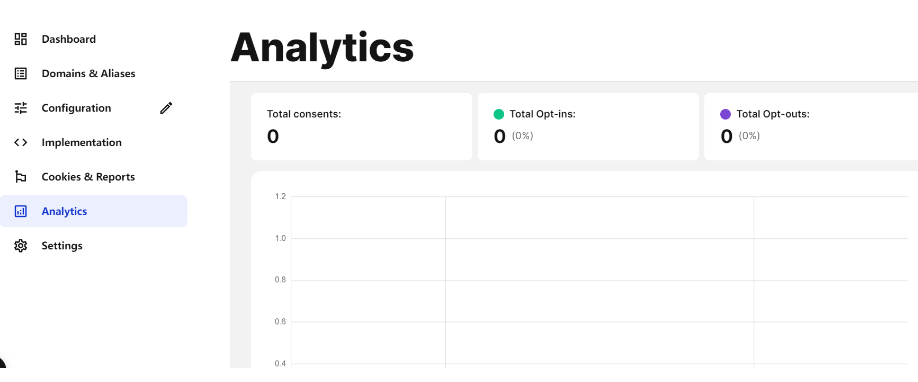Open the Dashboard menu item
Image resolution: width=918 pixels, height=382 pixels.
pyautogui.click(x=94, y=39)
